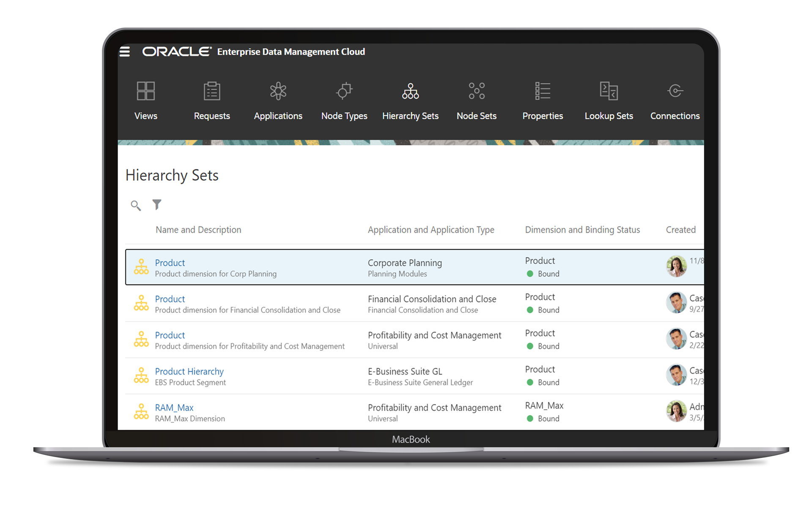Click creator avatar in Corporate Planning row
The image size is (812, 515).
click(677, 266)
